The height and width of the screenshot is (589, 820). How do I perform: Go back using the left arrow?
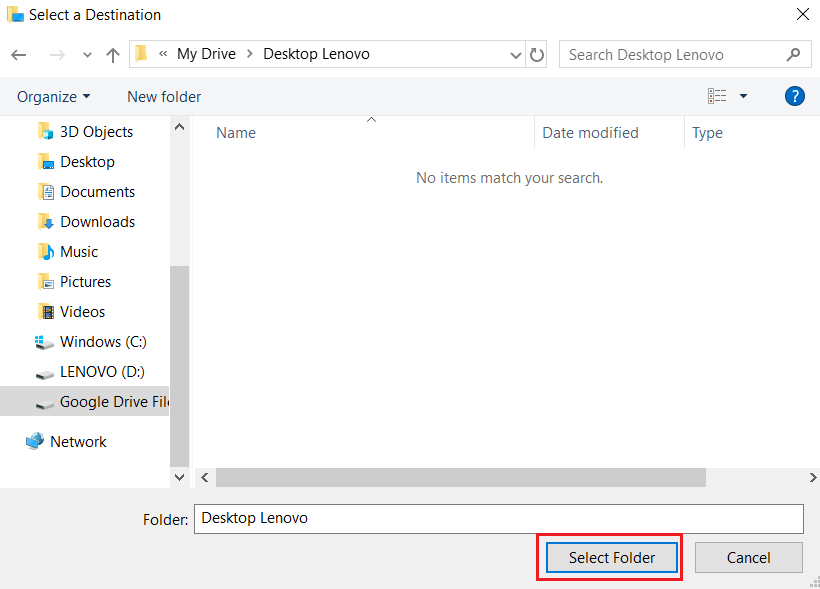19,55
